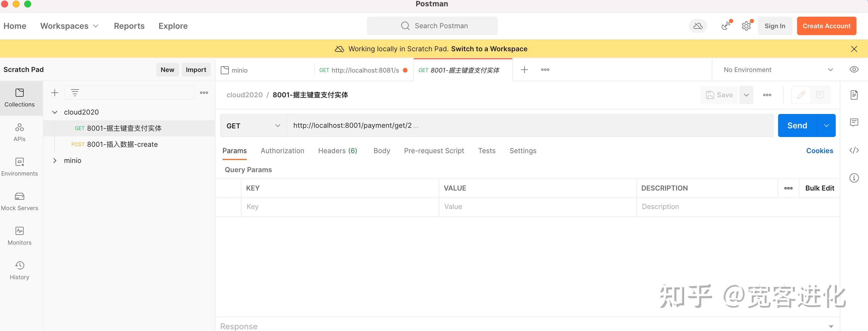The image size is (868, 331).
Task: Switch to the Tests tab
Action: (x=486, y=151)
